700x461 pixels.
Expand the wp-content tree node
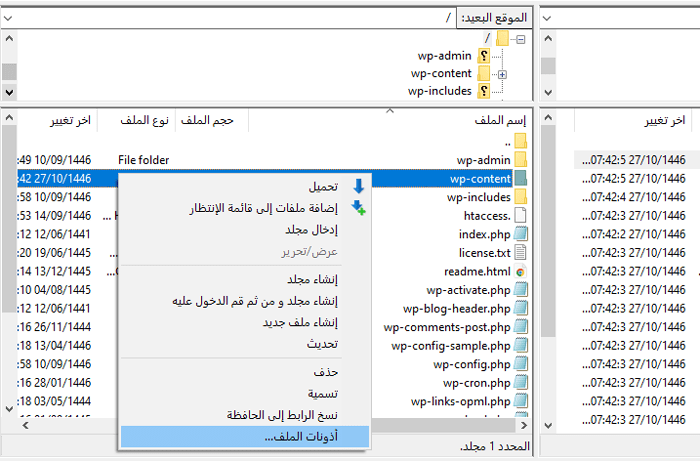(x=502, y=75)
